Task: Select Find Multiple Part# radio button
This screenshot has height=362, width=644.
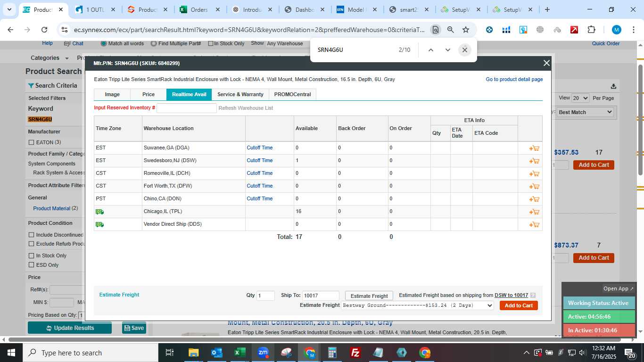Action: tap(154, 43)
